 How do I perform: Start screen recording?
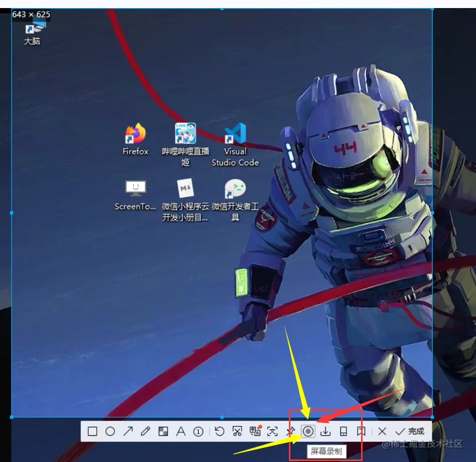[x=308, y=431]
